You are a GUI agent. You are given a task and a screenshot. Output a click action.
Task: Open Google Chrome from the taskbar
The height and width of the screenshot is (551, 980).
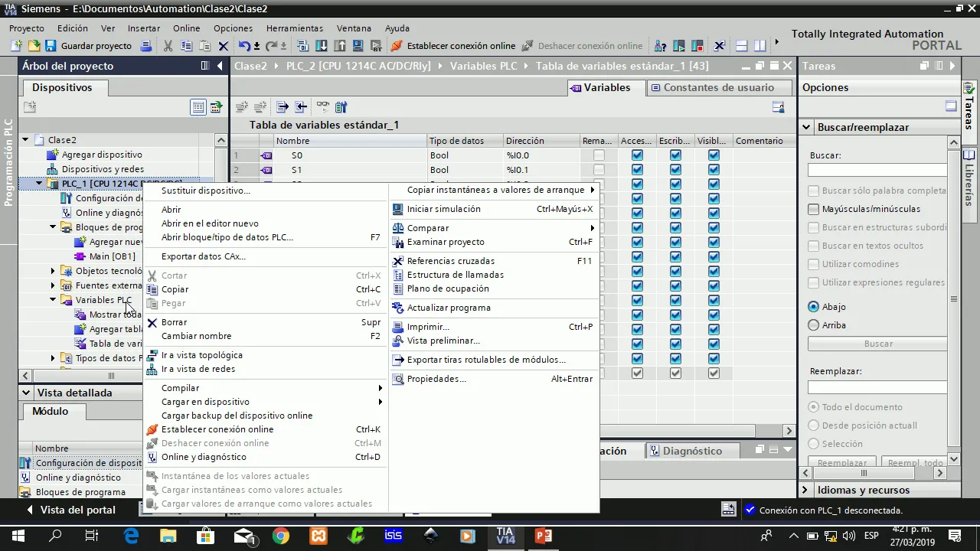click(x=281, y=536)
